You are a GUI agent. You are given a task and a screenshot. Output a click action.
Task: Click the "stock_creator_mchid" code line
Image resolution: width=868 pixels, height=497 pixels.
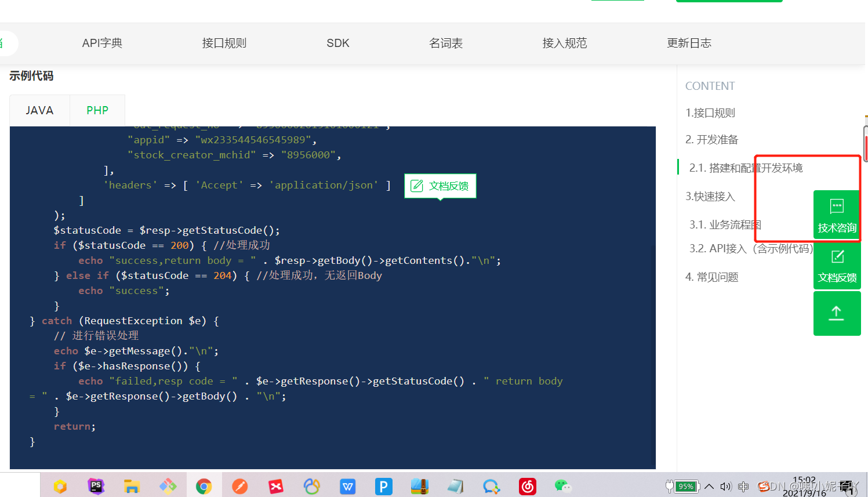[234, 155]
